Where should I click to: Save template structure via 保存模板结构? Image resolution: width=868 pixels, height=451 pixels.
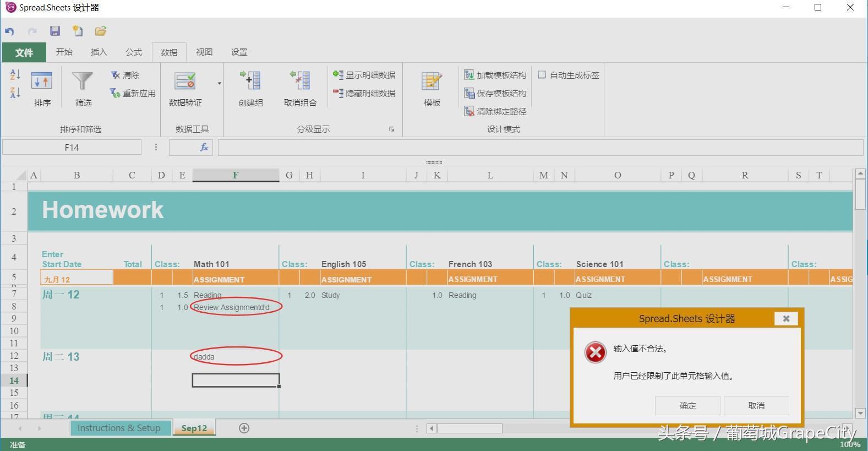pos(495,93)
